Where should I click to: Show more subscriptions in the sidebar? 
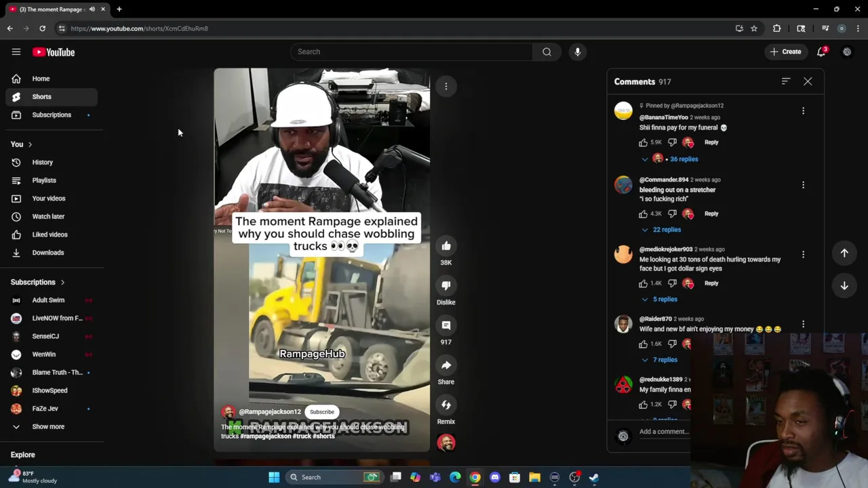pos(48,426)
